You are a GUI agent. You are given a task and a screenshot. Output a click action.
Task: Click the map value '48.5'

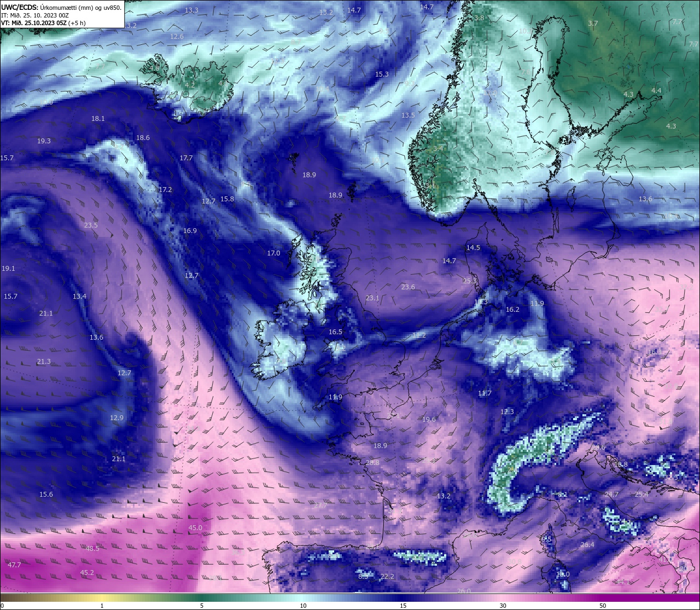(92, 548)
